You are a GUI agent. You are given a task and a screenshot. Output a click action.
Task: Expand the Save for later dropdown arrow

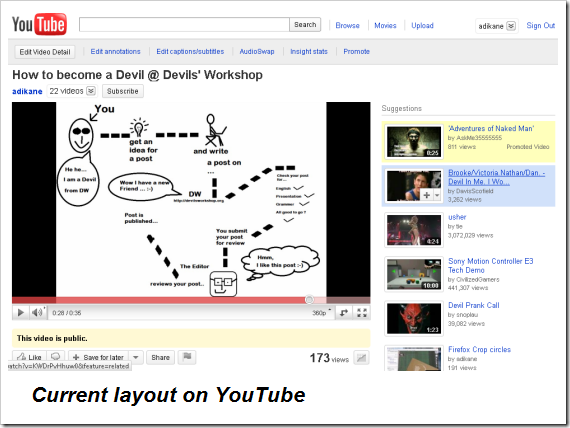[x=136, y=357]
